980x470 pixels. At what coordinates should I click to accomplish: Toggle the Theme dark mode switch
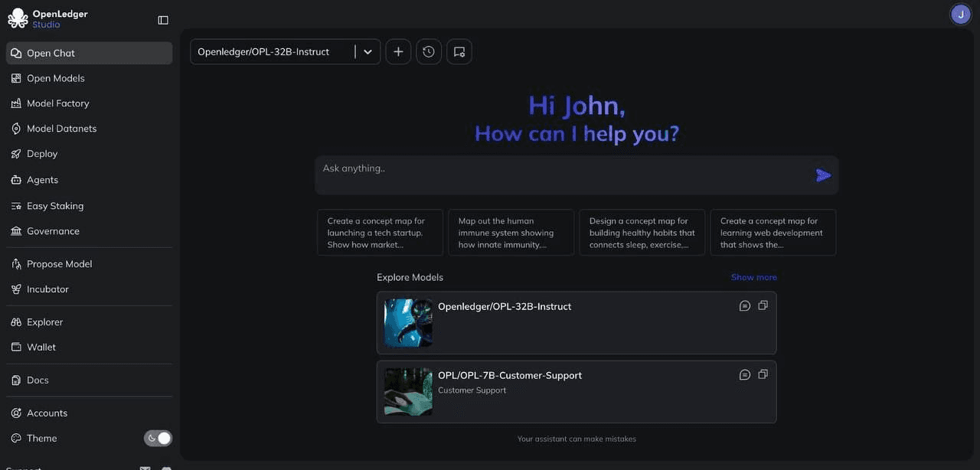click(x=158, y=439)
